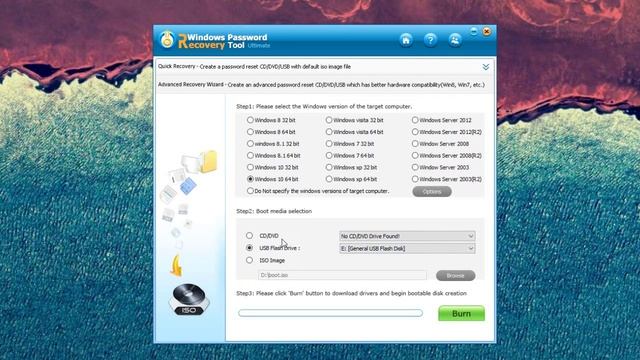Viewport: 640px width, 360px height.
Task: Select Windows xp 32 bit
Action: coord(329,167)
